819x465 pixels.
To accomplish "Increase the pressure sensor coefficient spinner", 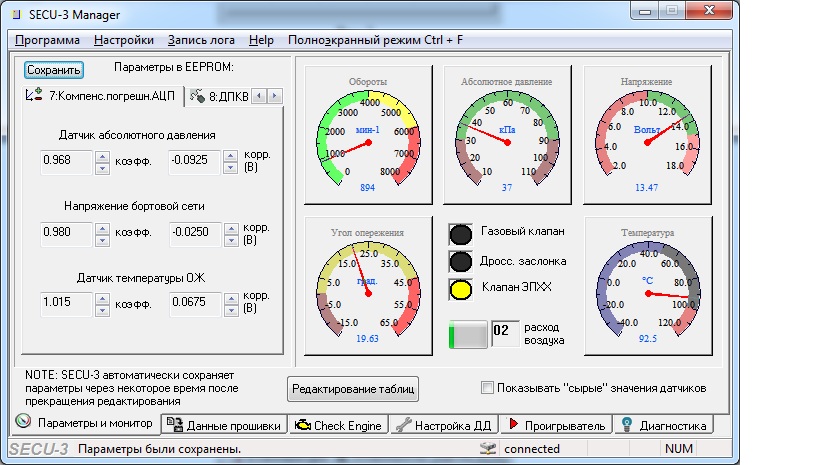I will coord(102,154).
